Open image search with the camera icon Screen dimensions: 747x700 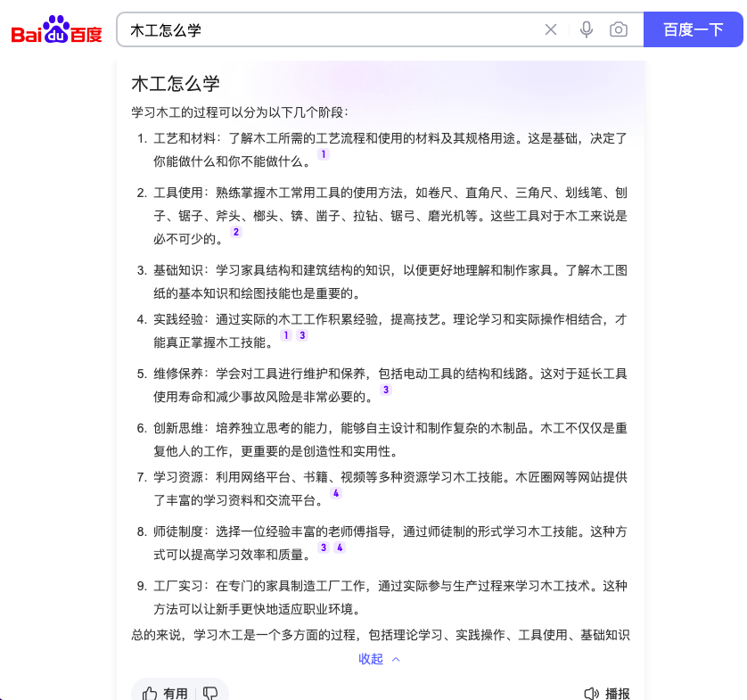pos(619,29)
